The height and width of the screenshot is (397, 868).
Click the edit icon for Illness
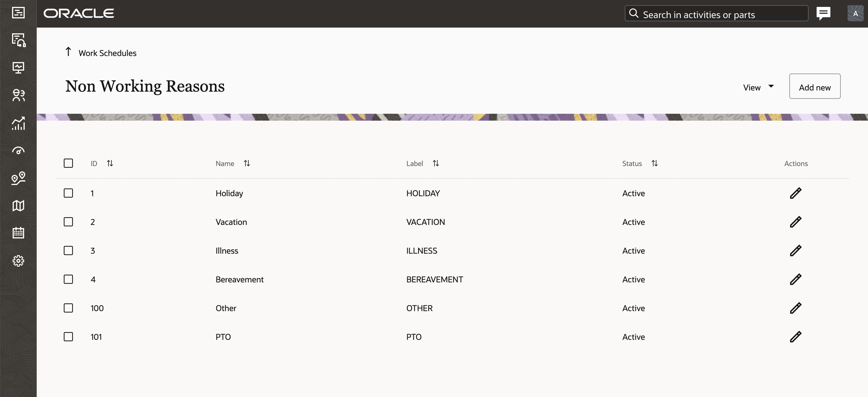(x=795, y=250)
